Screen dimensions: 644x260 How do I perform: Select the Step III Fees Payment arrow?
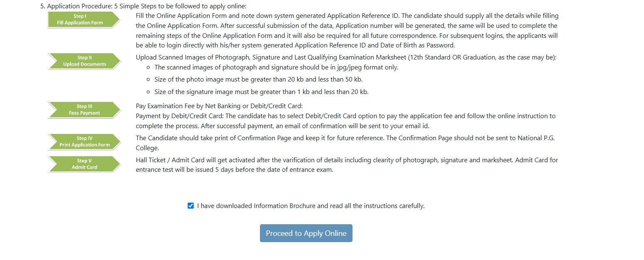click(84, 110)
